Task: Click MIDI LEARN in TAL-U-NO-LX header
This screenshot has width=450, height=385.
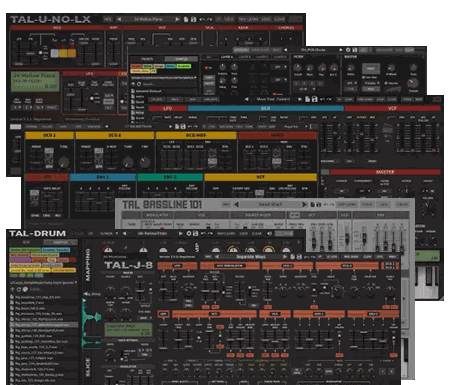Action: pos(249,19)
